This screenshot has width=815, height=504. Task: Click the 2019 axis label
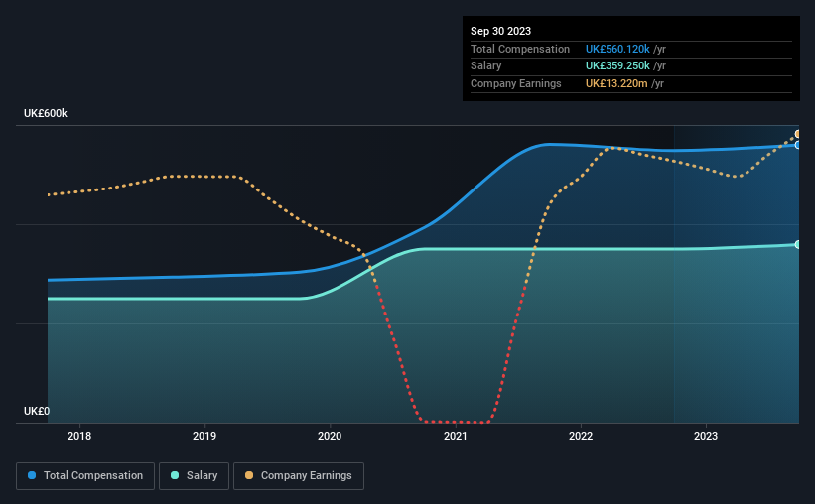coord(204,436)
